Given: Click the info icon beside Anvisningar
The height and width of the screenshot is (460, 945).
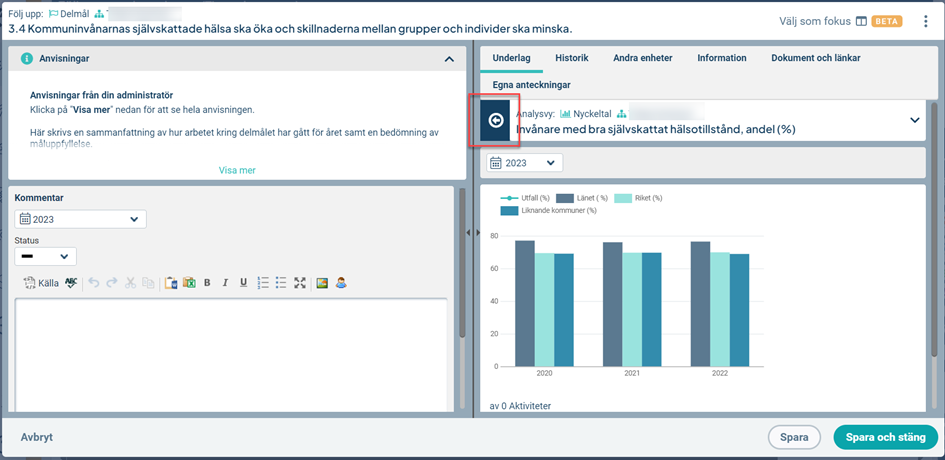Looking at the screenshot, I should pos(26,58).
